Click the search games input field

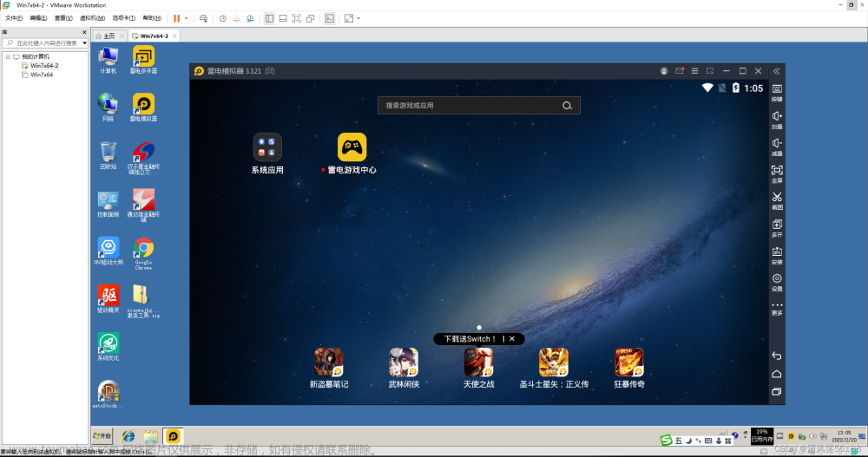[x=479, y=105]
